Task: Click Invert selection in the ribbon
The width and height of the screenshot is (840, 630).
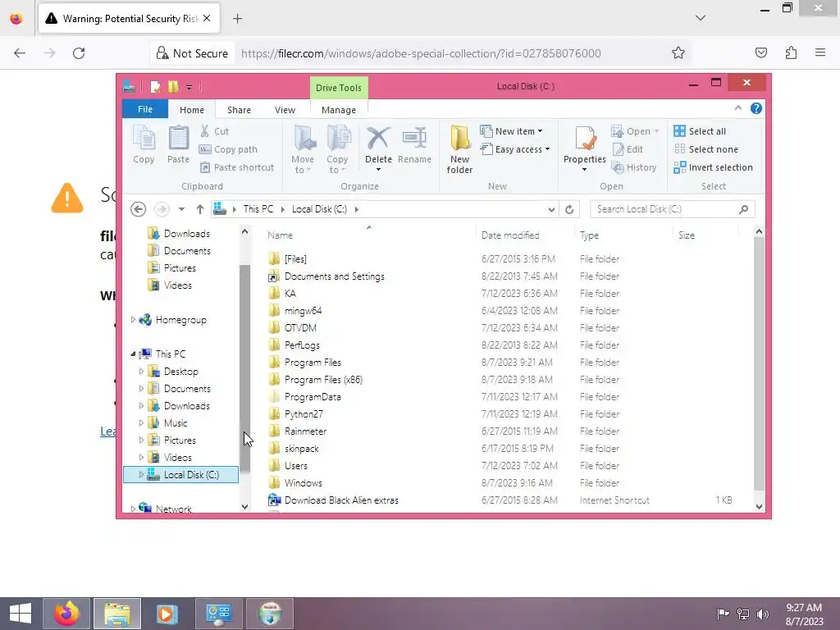Action: (x=714, y=167)
